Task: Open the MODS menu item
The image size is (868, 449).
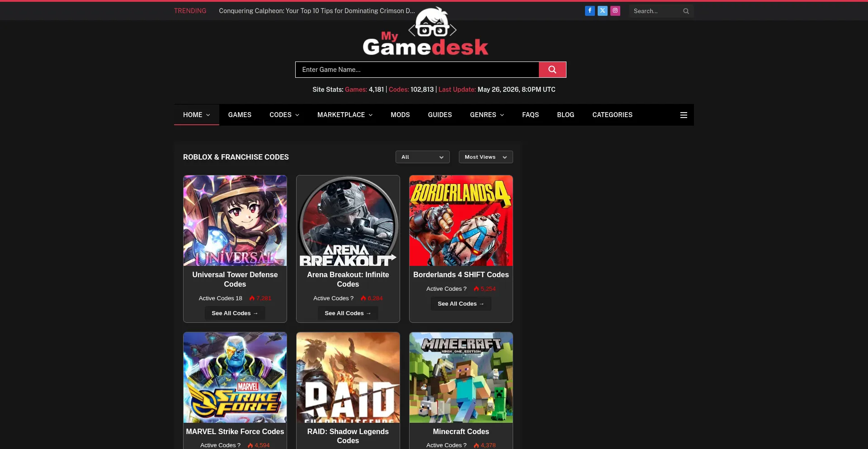Action: 400,115
